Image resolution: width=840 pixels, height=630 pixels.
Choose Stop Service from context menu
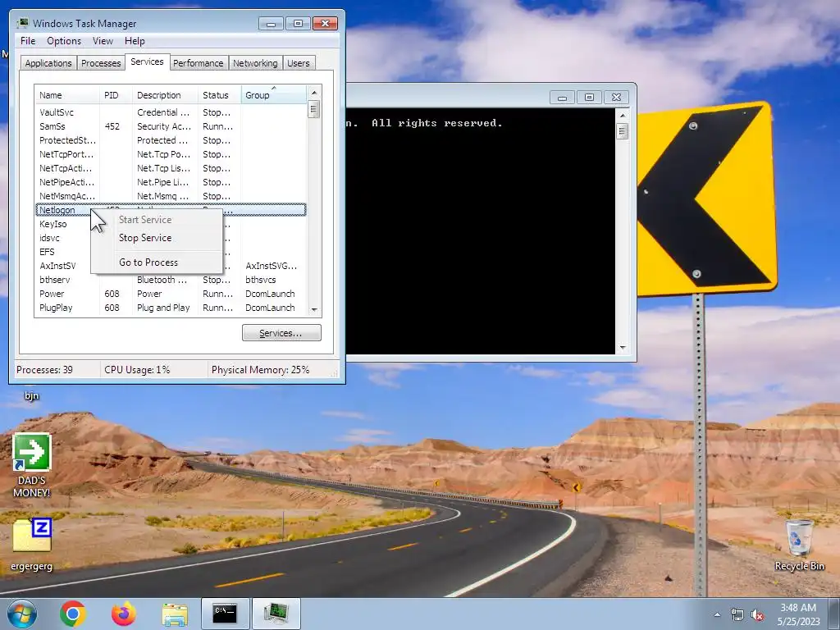click(157, 238)
